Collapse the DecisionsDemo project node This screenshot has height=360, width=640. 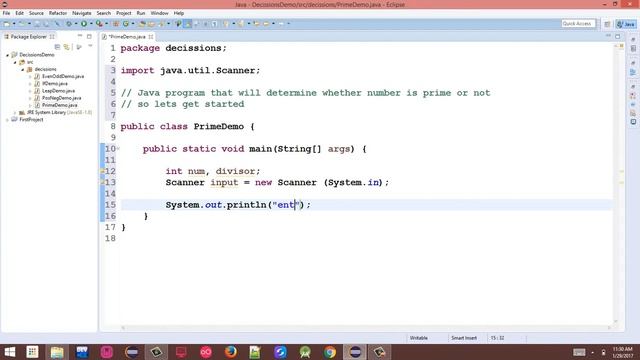(7, 55)
